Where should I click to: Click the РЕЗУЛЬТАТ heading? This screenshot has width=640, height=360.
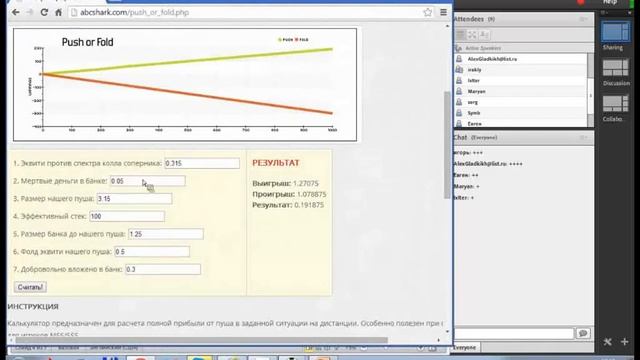tap(276, 163)
